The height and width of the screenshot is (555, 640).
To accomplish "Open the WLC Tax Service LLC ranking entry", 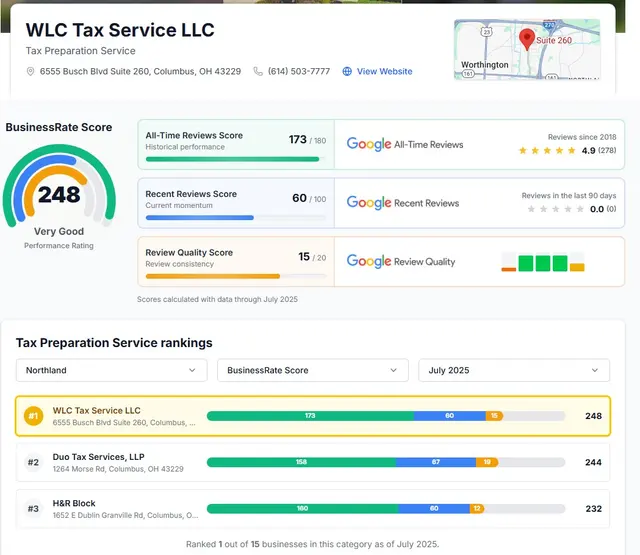I will pyautogui.click(x=313, y=416).
